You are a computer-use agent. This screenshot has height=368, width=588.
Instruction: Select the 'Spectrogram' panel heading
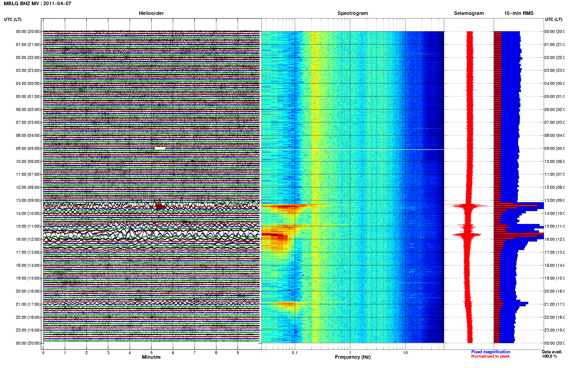(353, 13)
